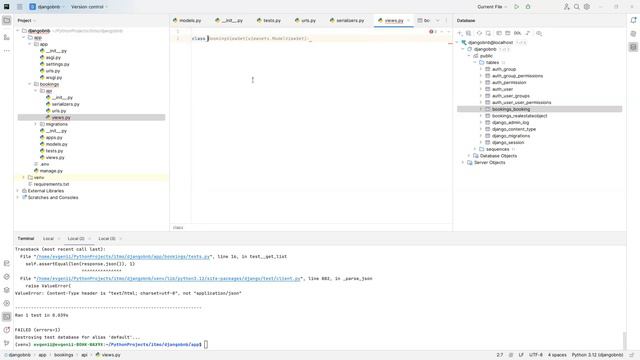Switch to tests.py editor tab
Viewport: 640px width, 360px height.
[x=269, y=20]
